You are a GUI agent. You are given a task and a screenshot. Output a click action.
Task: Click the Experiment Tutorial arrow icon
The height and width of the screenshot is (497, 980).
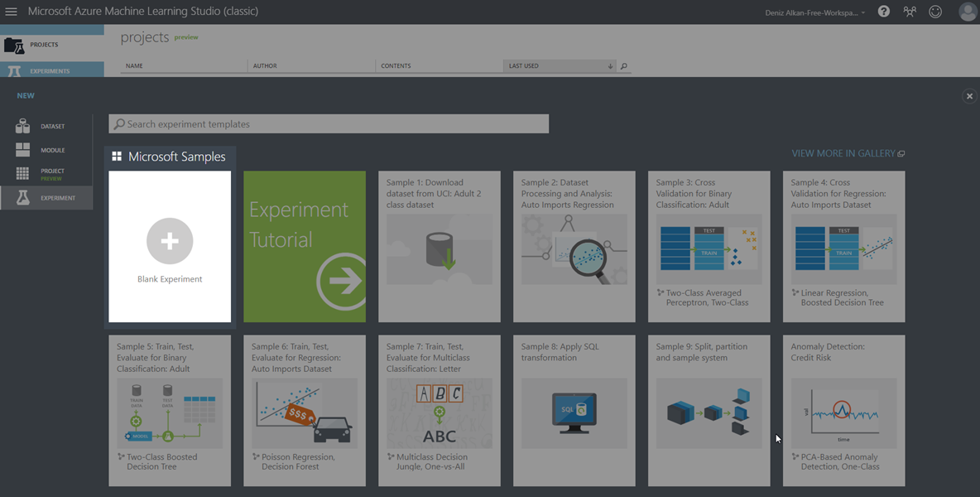(x=341, y=282)
